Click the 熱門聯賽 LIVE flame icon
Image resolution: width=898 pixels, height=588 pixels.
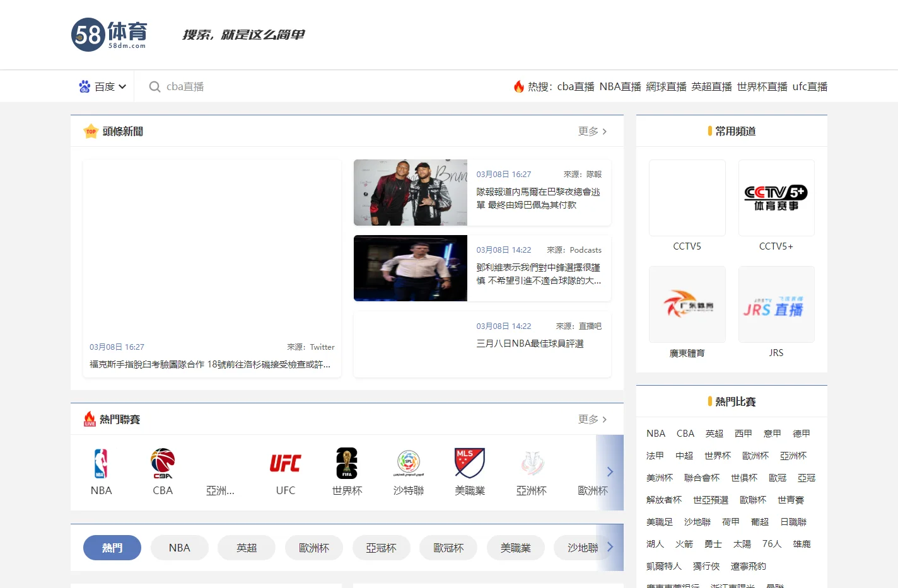point(90,419)
